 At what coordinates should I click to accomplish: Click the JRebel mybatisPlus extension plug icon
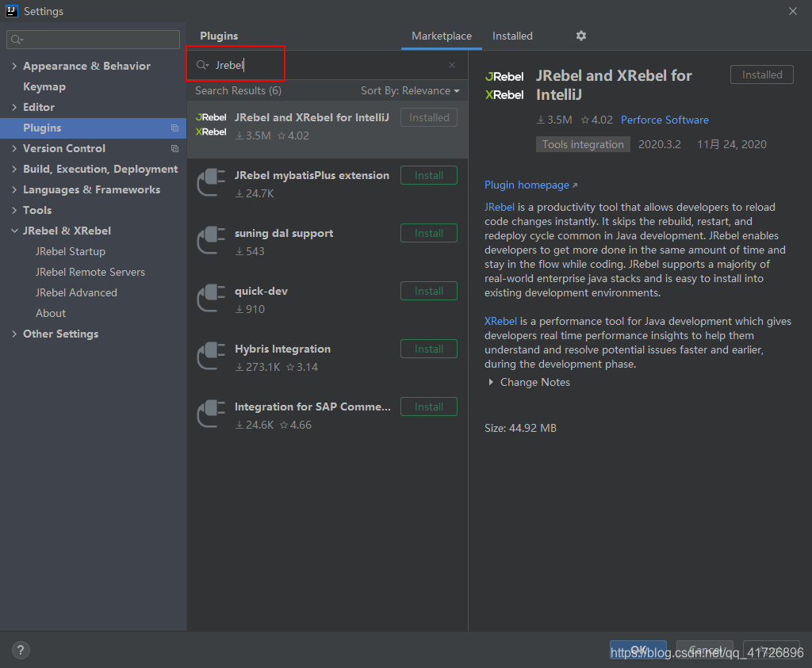[211, 182]
